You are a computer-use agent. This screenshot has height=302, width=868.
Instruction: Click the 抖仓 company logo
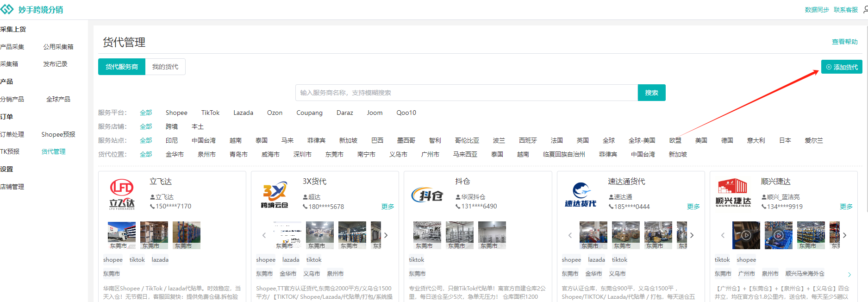(427, 196)
